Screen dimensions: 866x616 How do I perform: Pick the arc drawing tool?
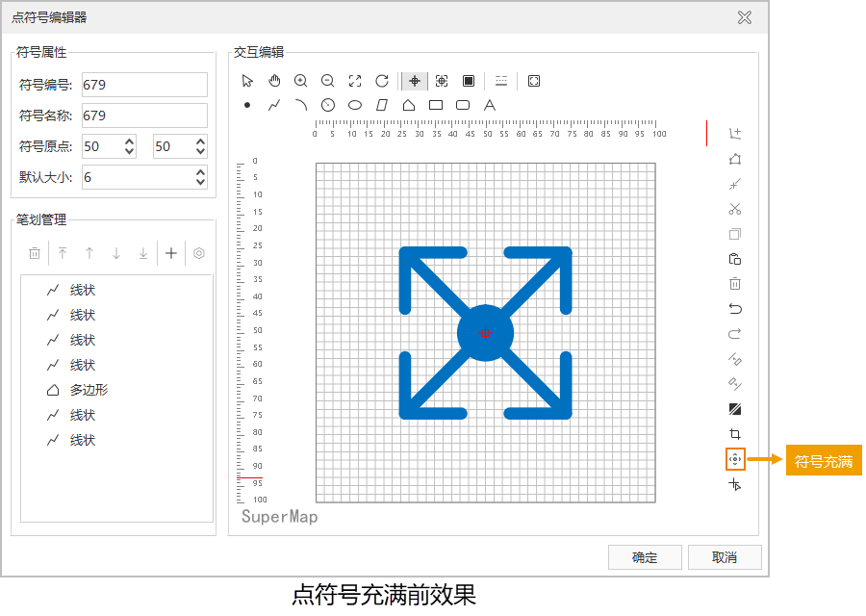tap(301, 105)
